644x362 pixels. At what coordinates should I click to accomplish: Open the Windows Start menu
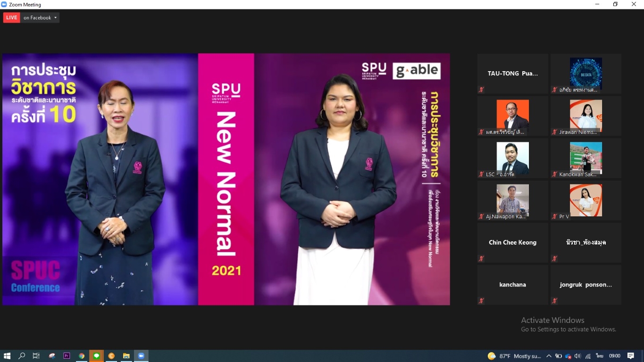click(x=7, y=356)
